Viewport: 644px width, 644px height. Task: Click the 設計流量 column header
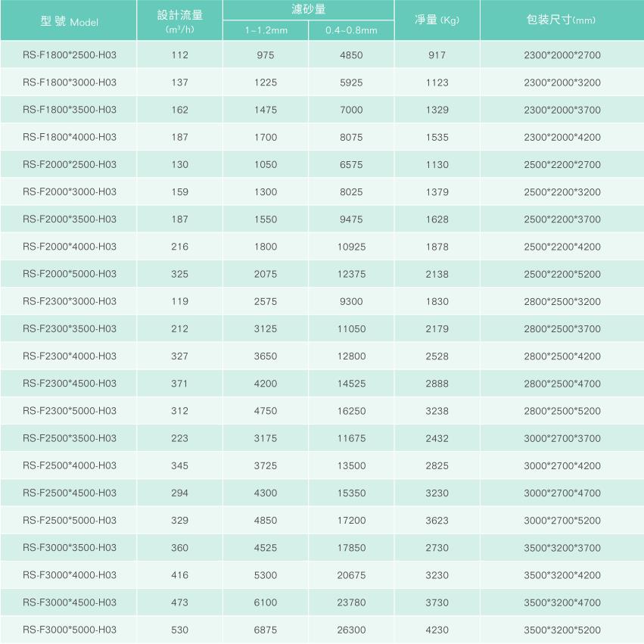[x=180, y=21]
